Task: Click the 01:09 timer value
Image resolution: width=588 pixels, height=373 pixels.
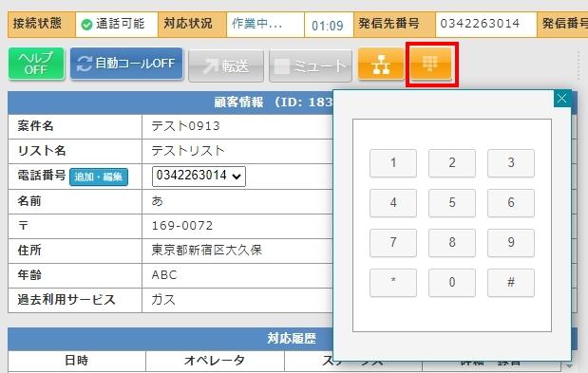Action: coord(329,25)
